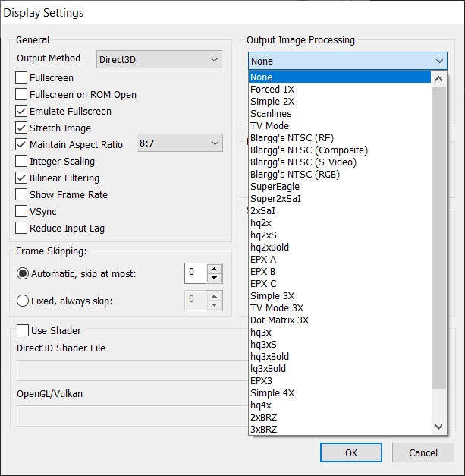Pick hq3xBold from the list
Viewport: 465px width, 476px height.
coord(340,356)
